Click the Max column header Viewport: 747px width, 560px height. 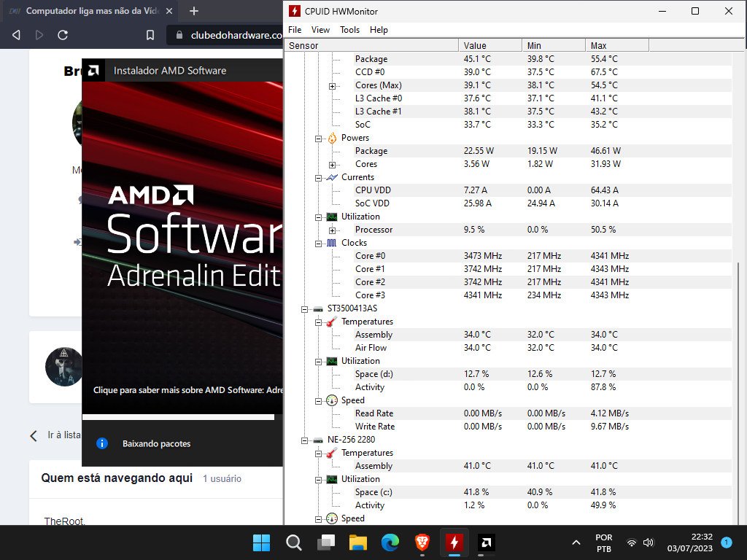point(617,45)
